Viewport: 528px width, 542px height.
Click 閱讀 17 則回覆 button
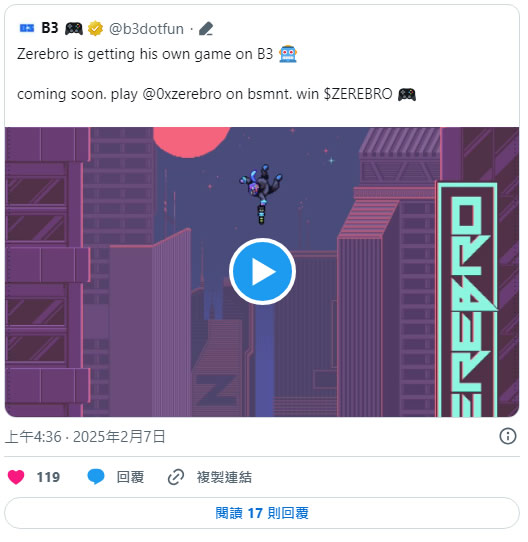pyautogui.click(x=262, y=513)
